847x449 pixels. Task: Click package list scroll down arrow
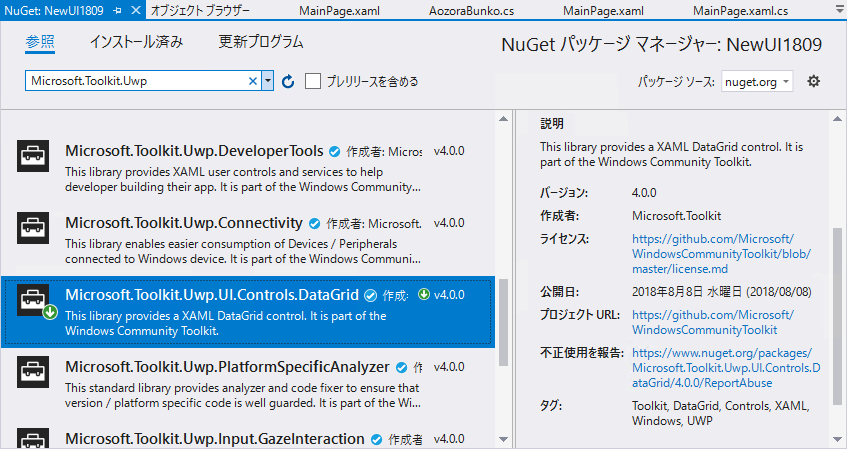503,439
